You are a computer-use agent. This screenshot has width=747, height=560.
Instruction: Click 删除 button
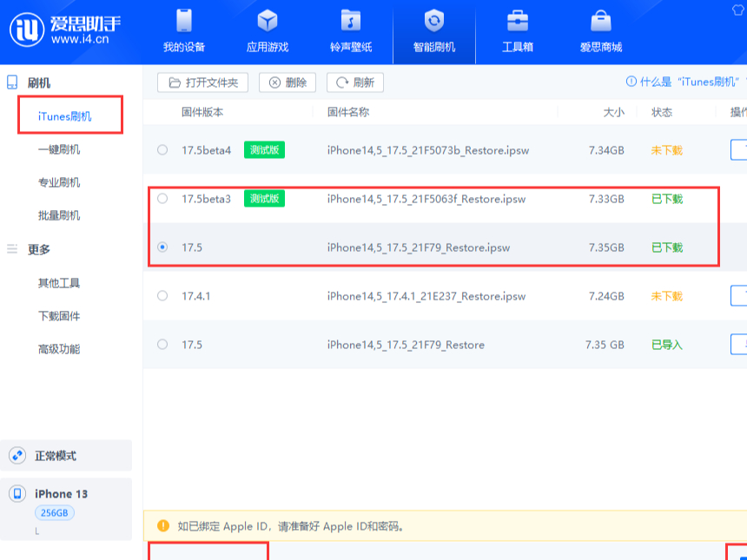pos(288,82)
